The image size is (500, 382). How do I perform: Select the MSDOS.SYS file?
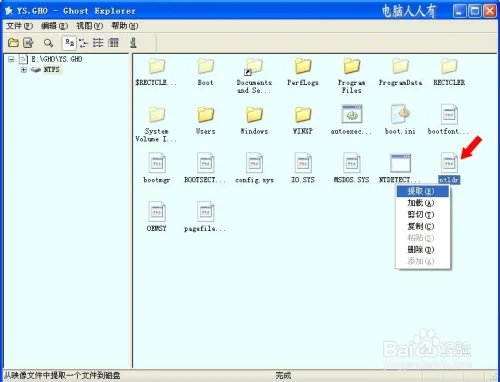click(x=352, y=163)
